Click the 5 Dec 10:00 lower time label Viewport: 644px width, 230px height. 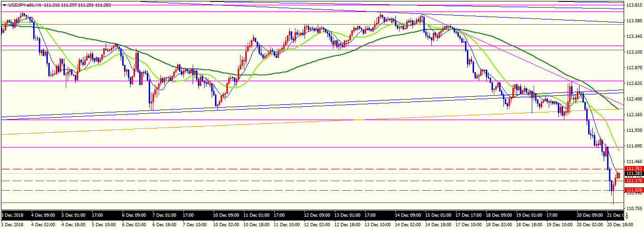coord(105,224)
